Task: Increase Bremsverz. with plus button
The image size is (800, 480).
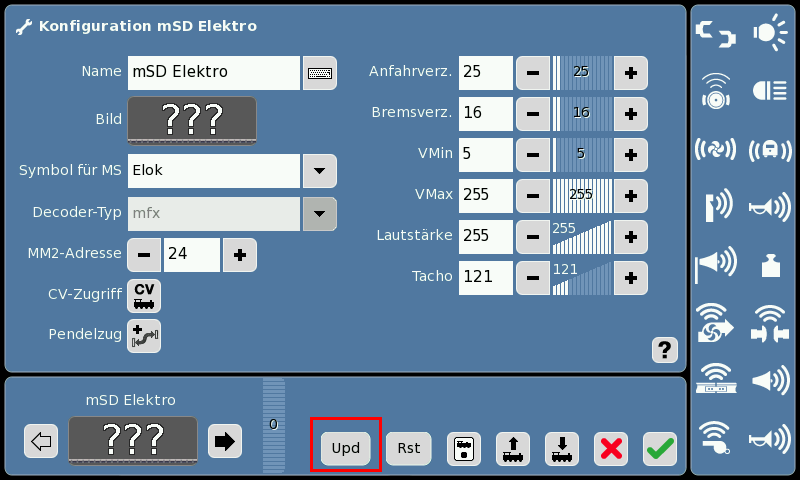Action: pyautogui.click(x=631, y=114)
